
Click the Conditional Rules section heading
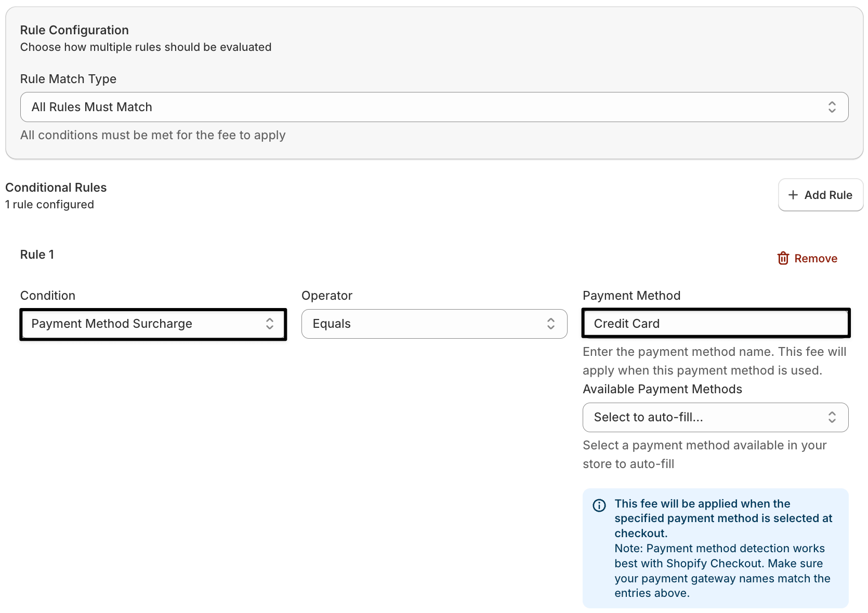56,188
